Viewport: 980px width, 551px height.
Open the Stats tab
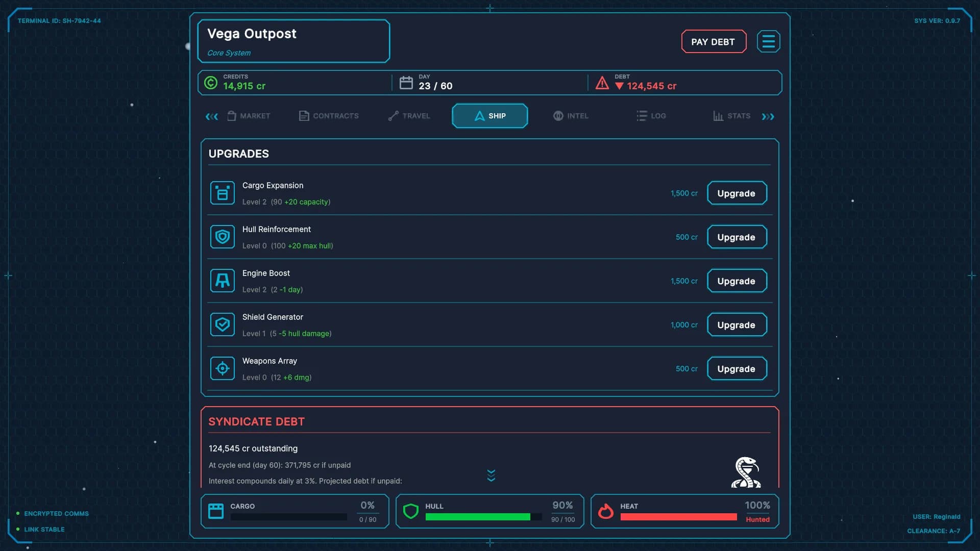pos(732,116)
